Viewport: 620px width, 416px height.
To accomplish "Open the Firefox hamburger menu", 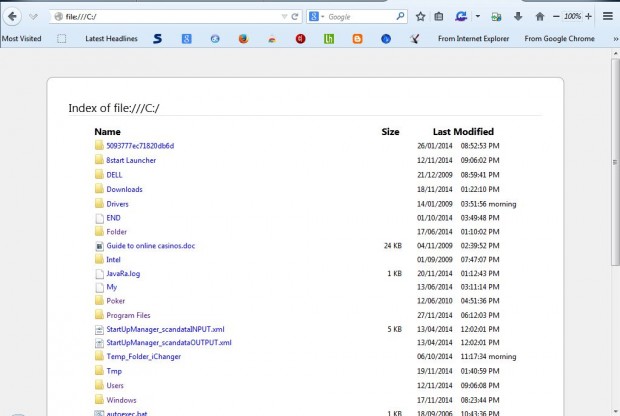I will click(x=607, y=17).
